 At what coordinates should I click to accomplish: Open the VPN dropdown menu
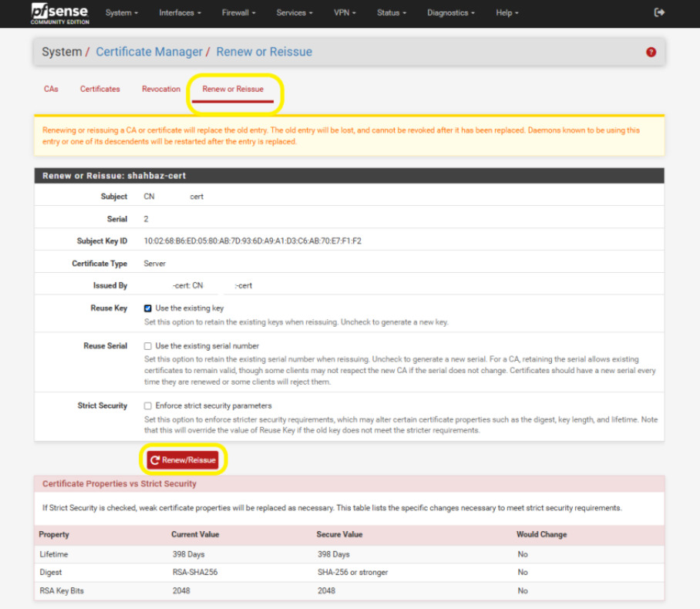coord(345,13)
